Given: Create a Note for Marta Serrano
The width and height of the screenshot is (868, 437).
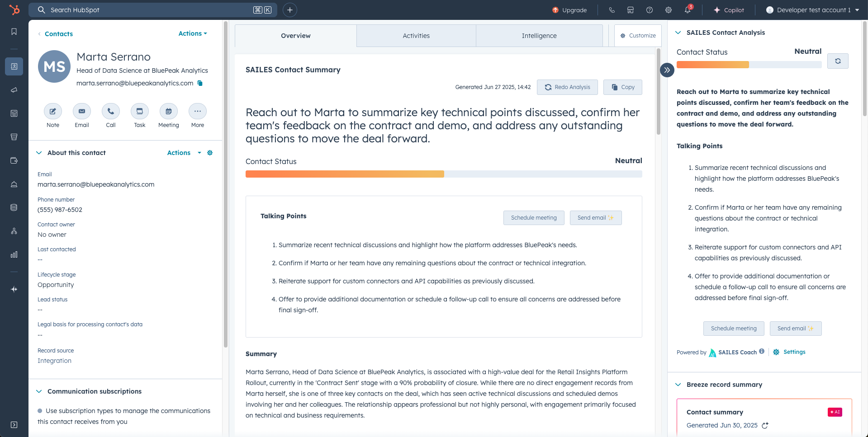Looking at the screenshot, I should [53, 111].
